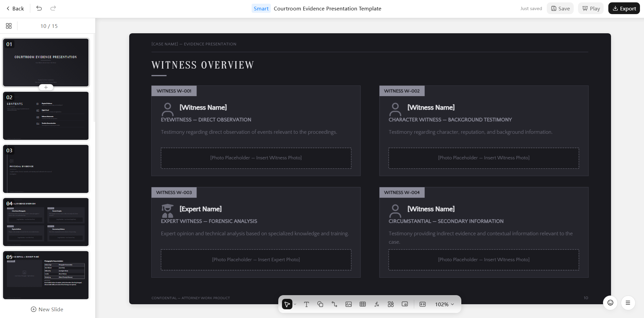Open the slide grid view

tap(9, 26)
